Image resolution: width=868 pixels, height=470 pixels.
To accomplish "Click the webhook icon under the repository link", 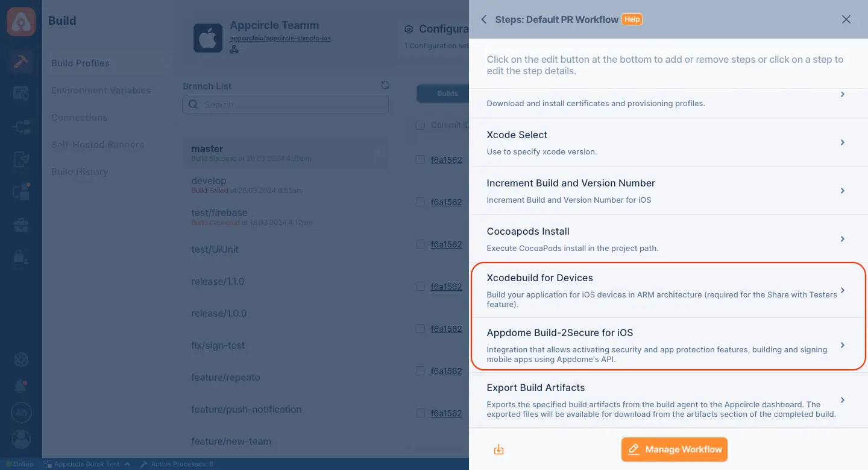I will (234, 49).
